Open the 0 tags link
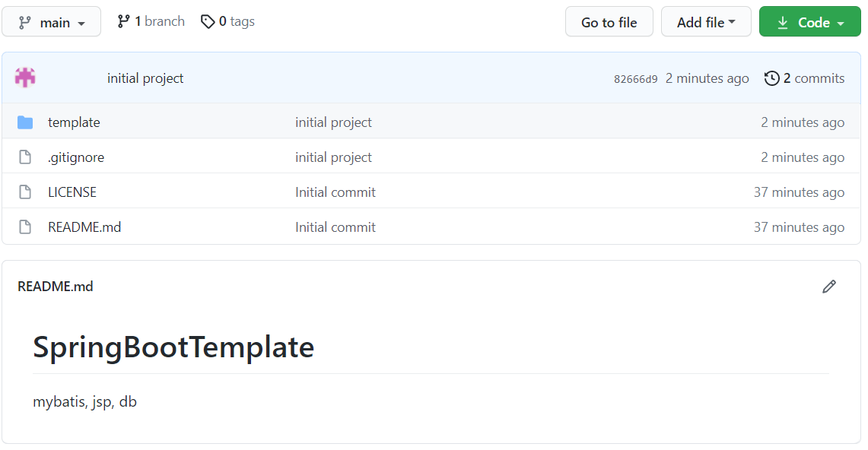The height and width of the screenshot is (450, 868). (x=227, y=21)
